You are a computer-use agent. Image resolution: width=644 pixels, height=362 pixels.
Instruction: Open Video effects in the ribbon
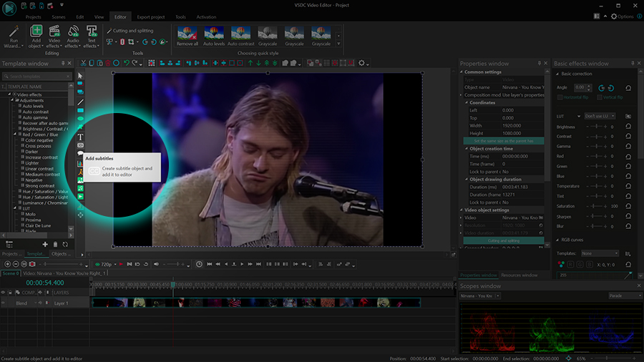(x=54, y=37)
